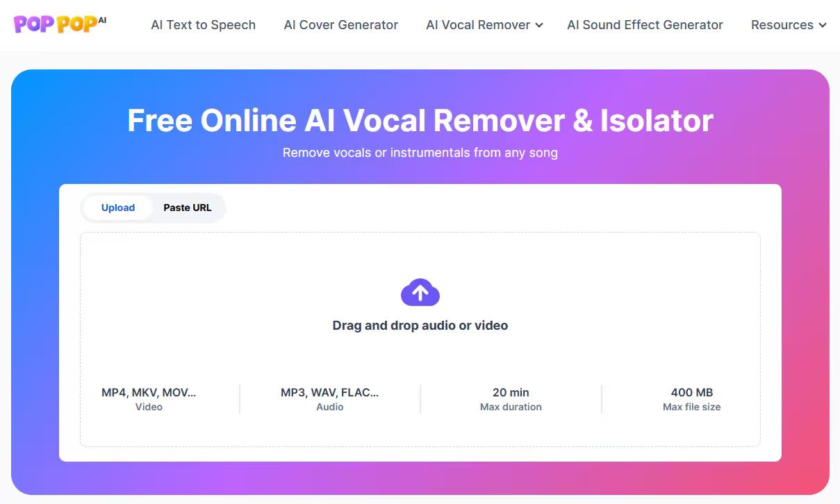Viewport: 840px width, 504px height.
Task: Open the Resources menu label
Action: pos(782,25)
